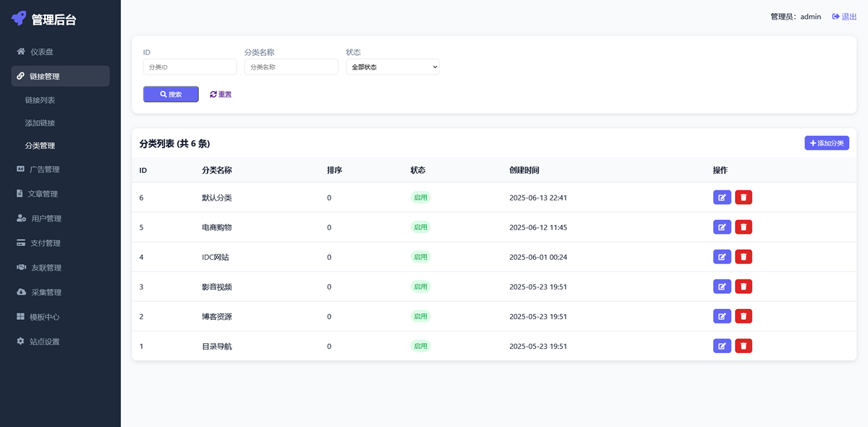The width and height of the screenshot is (868, 427).
Task: Edit the 博客资源 category
Action: 722,316
